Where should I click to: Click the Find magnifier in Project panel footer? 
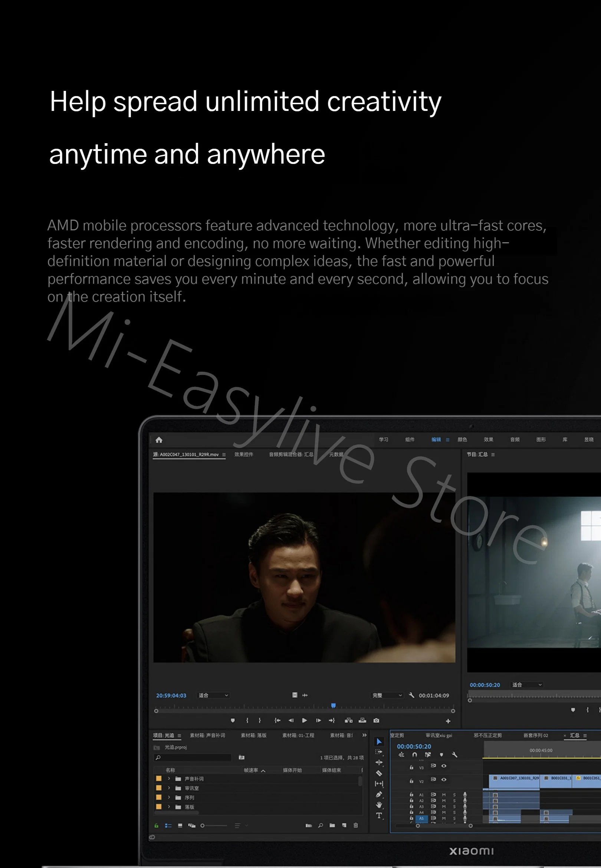click(x=321, y=825)
